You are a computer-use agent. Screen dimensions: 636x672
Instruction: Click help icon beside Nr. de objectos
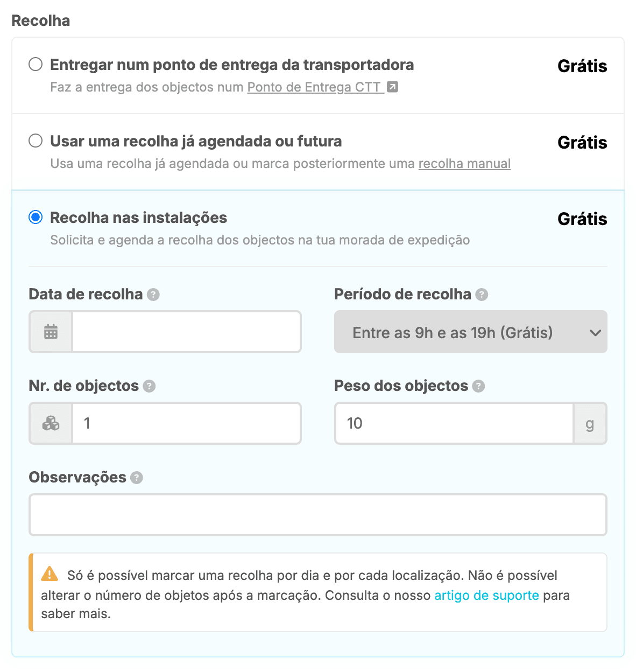click(150, 386)
